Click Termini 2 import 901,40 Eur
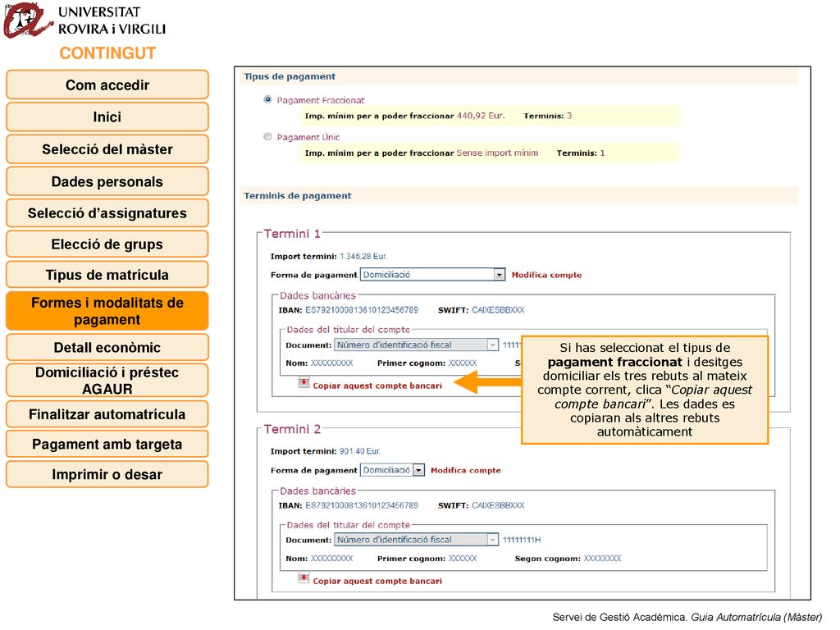 pyautogui.click(x=360, y=451)
